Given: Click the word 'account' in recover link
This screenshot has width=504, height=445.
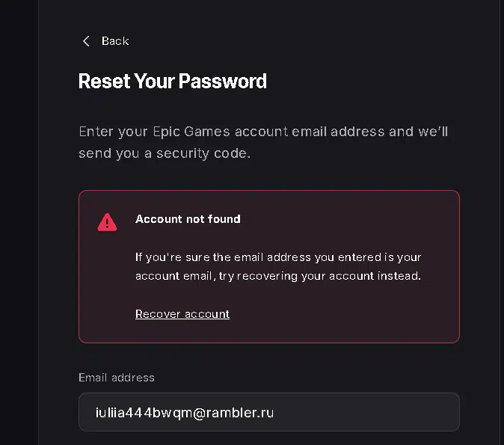Looking at the screenshot, I should (x=207, y=314).
